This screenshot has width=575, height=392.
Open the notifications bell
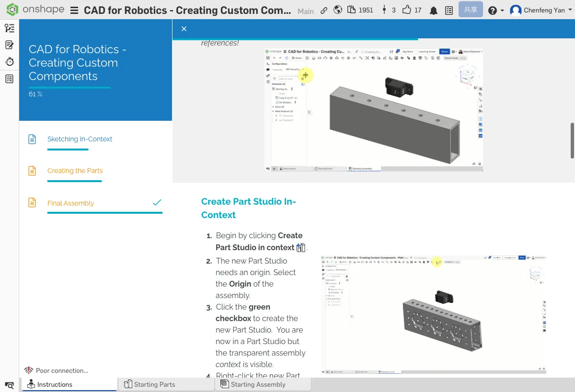(434, 11)
